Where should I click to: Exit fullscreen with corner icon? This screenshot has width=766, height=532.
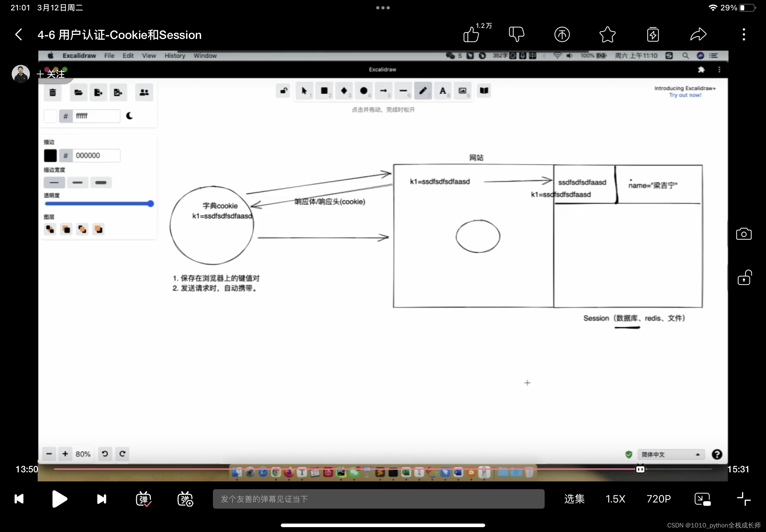(x=744, y=499)
